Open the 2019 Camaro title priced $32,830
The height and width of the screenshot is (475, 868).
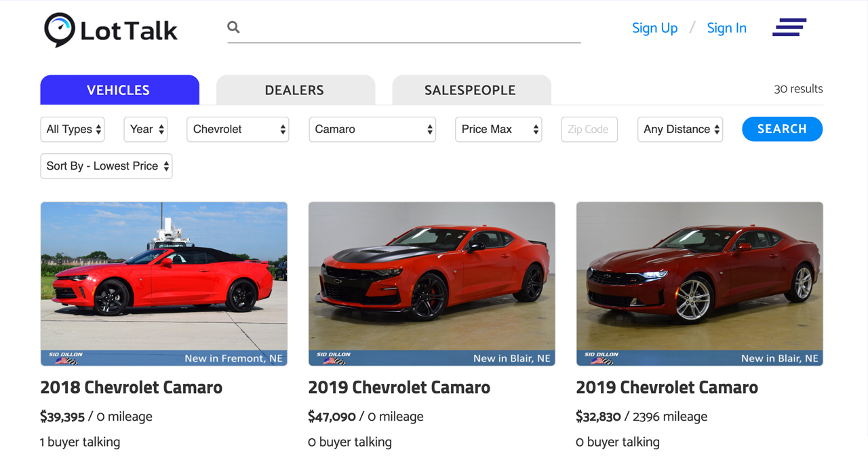click(667, 387)
